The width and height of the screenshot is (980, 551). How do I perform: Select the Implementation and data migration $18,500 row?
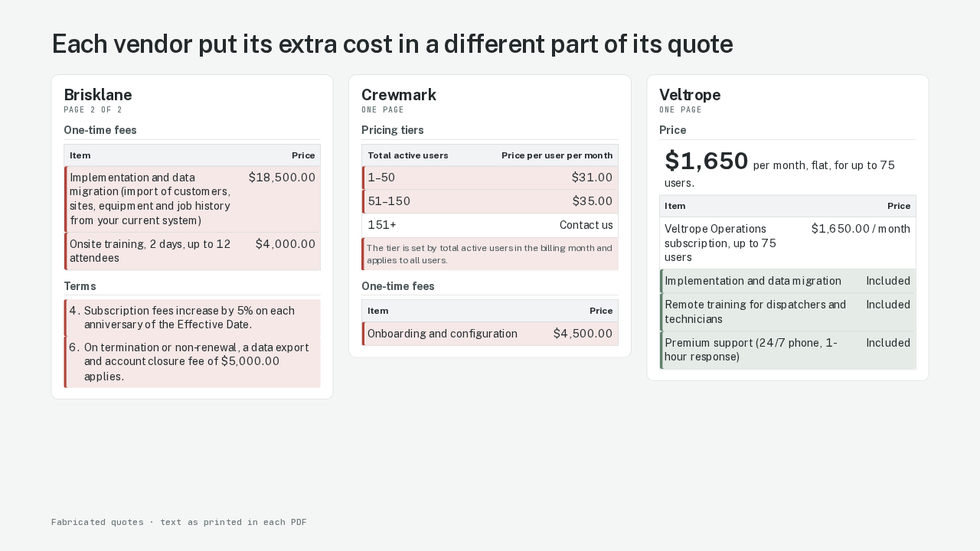(x=192, y=199)
